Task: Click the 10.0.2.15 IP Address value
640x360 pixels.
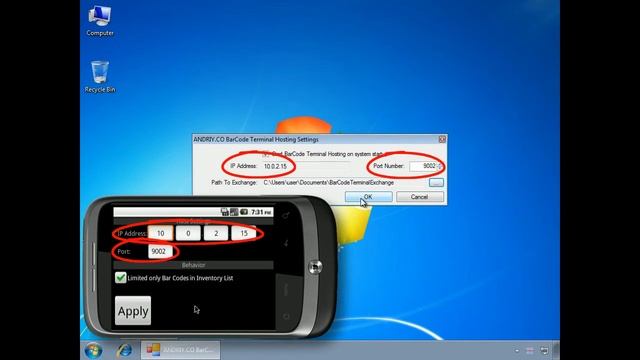Action: [x=275, y=166]
